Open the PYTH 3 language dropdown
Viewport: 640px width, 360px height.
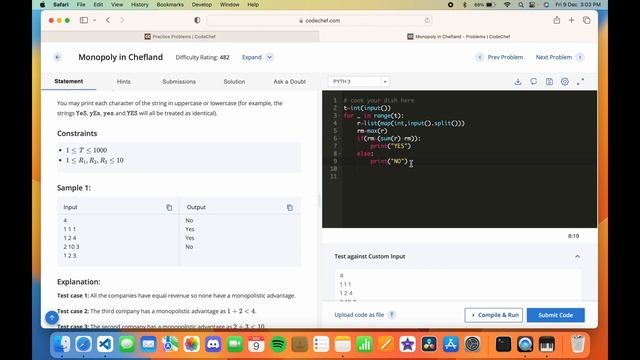(x=359, y=82)
